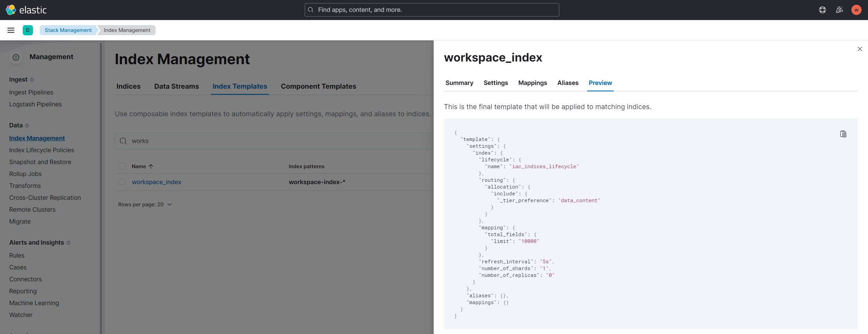This screenshot has height=334, width=868.
Task: Open Cases page
Action: coord(18,267)
